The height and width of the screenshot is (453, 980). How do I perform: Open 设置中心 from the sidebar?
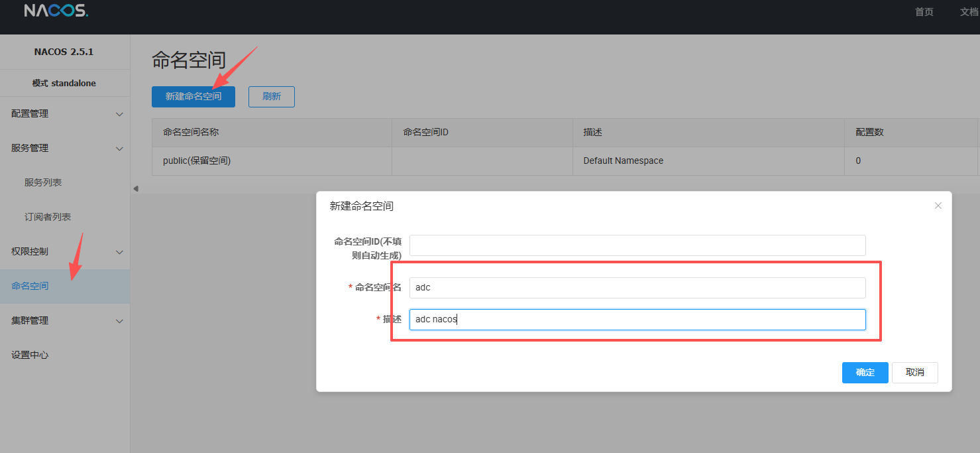[30, 355]
